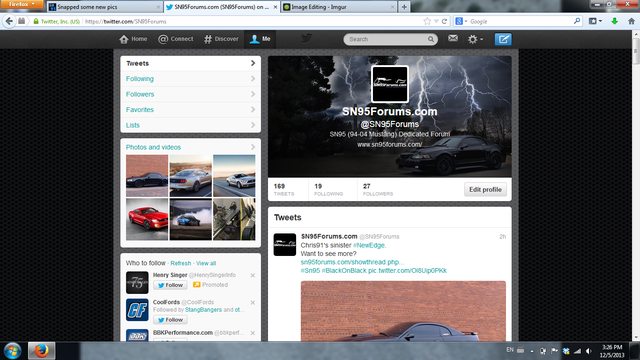Open the tweet's attached Mustang photo

403,311
